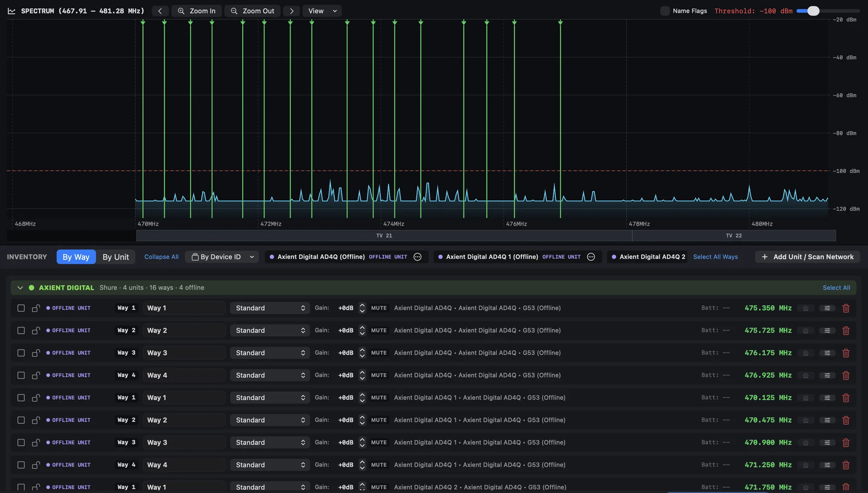Click the Zoom In button
This screenshot has height=493, width=868.
(x=197, y=11)
